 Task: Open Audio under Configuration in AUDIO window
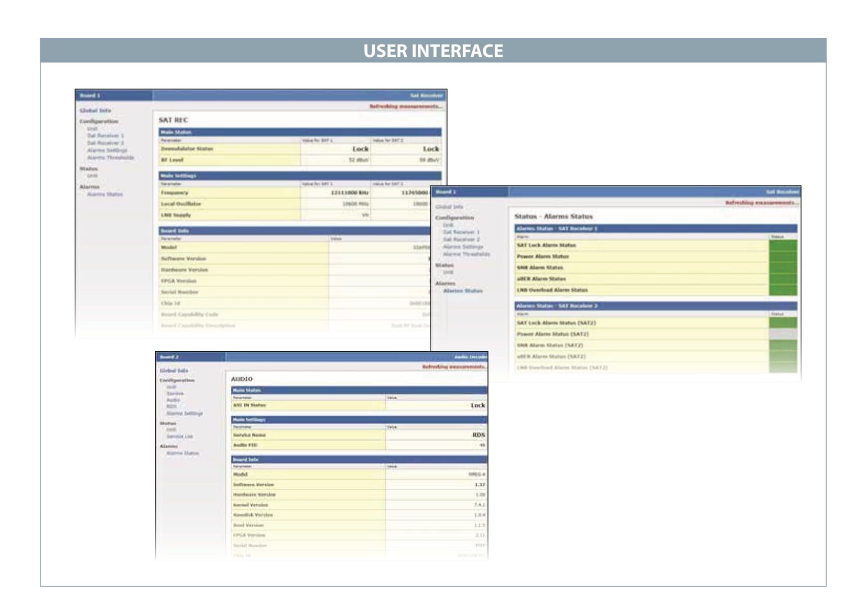[x=173, y=400]
